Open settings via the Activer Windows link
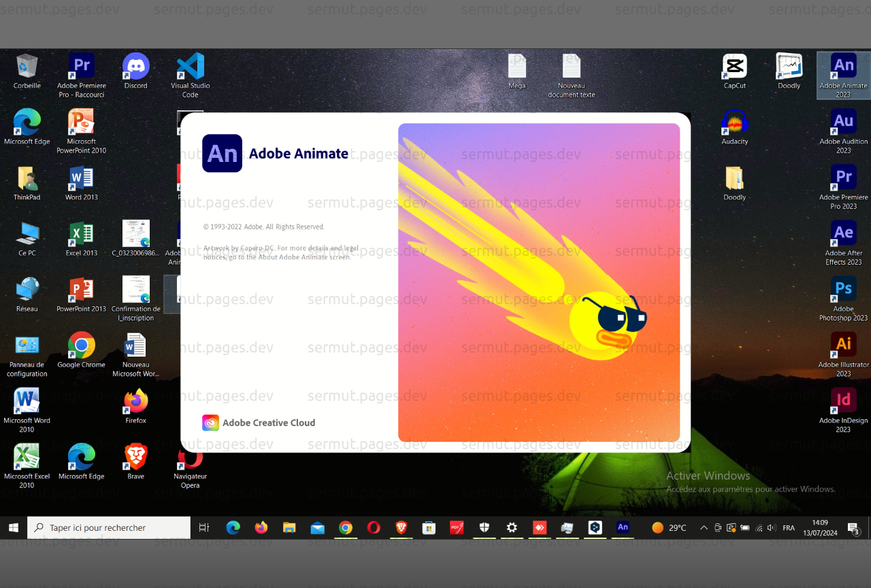This screenshot has width=871, height=588. (751, 489)
